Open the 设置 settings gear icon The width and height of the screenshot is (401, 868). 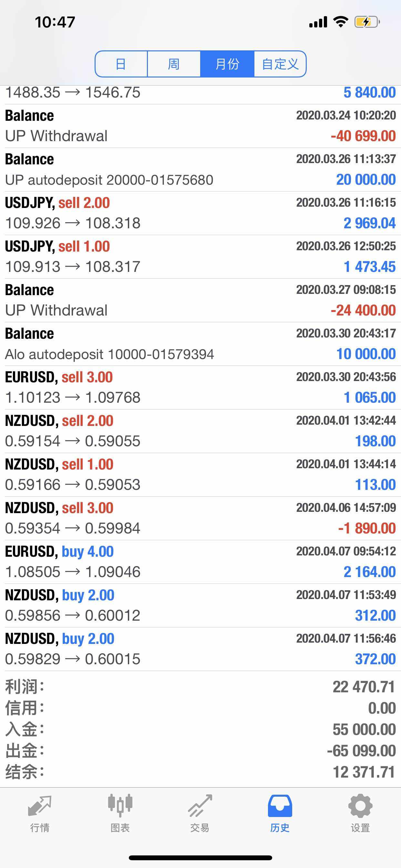360,806
